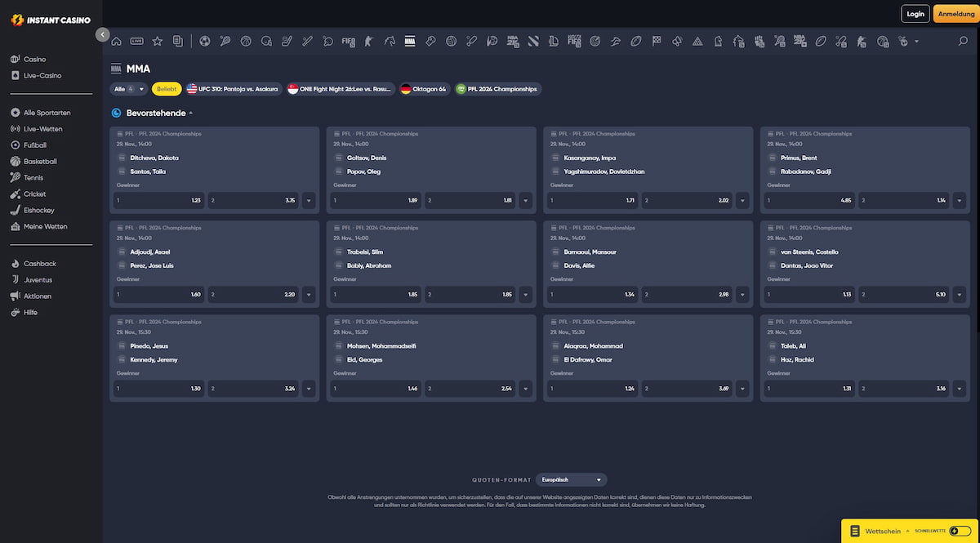
Task: Open search with the magnifier icon
Action: point(963,41)
